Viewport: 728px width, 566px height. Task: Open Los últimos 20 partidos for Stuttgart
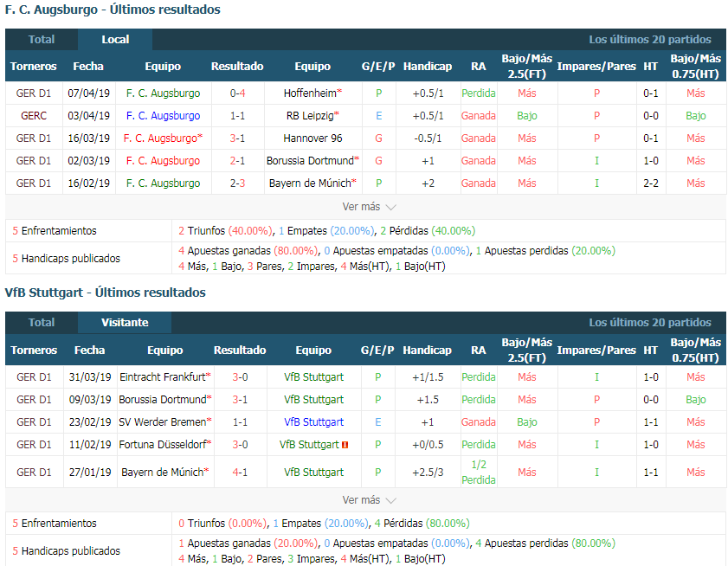pyautogui.click(x=650, y=322)
